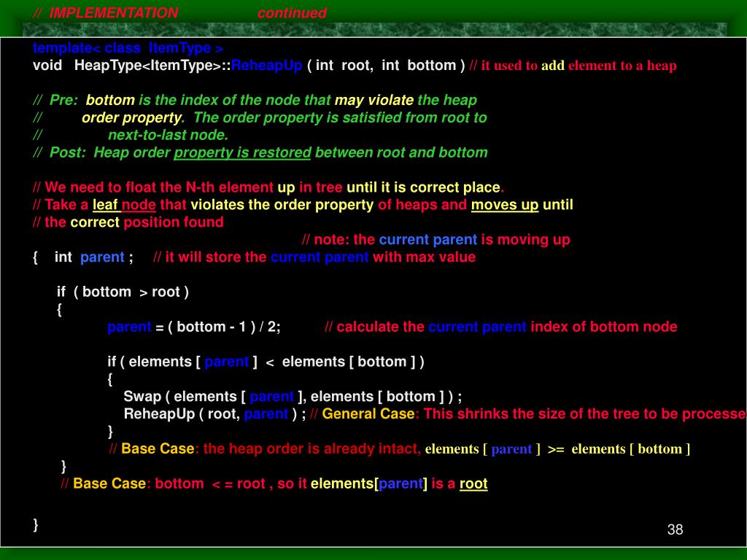Click the "Base Case: bottom < = root" comment
747x560 pixels.
[163, 484]
